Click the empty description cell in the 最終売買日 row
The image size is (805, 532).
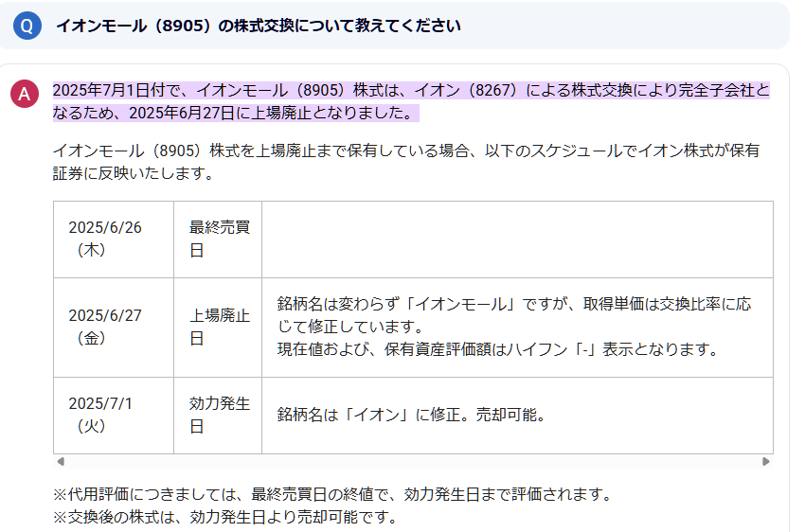click(517, 239)
